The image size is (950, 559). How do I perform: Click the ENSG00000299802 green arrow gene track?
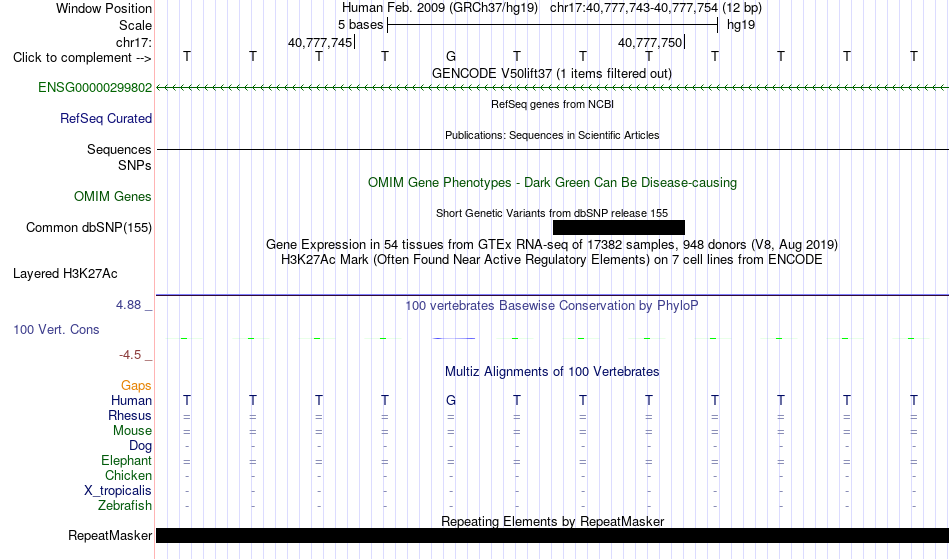point(552,88)
